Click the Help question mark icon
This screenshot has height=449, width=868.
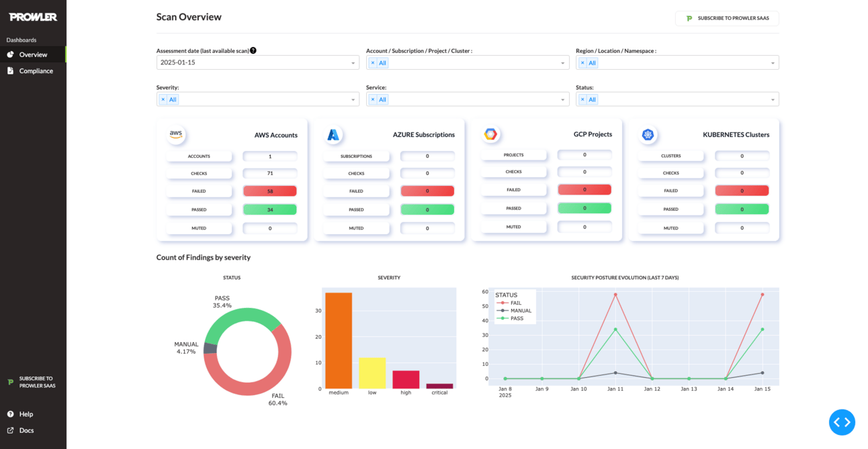pos(11,414)
